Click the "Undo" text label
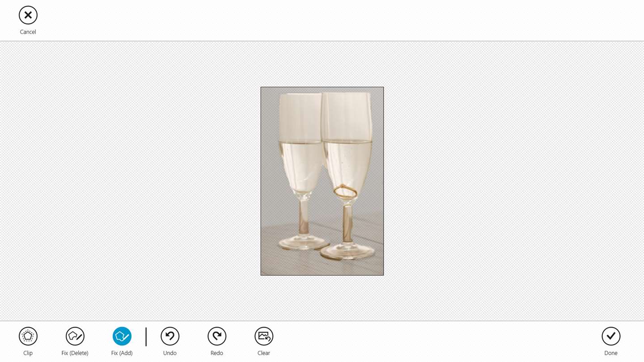This screenshot has width=644, height=362. coord(169,353)
